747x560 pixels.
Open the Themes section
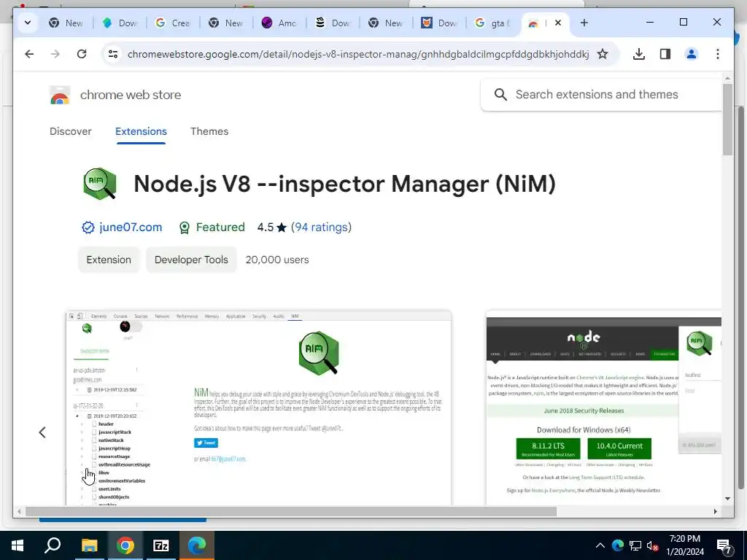(x=209, y=131)
